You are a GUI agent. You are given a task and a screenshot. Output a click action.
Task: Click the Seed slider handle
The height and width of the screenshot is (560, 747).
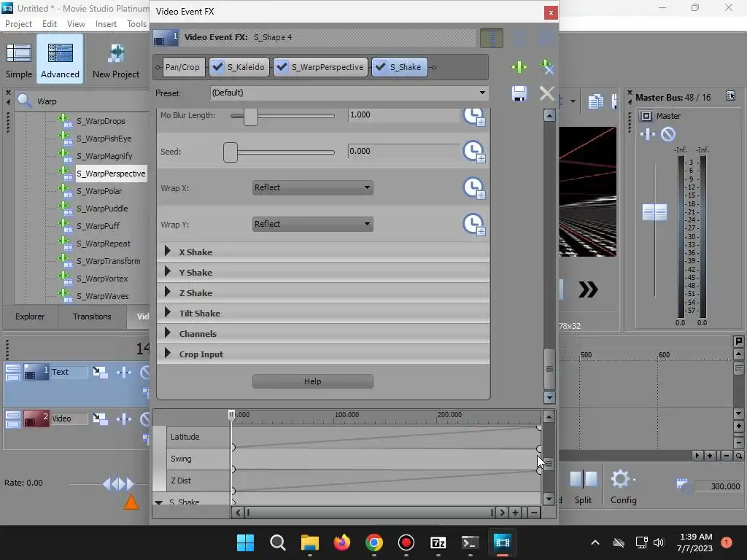pyautogui.click(x=231, y=152)
